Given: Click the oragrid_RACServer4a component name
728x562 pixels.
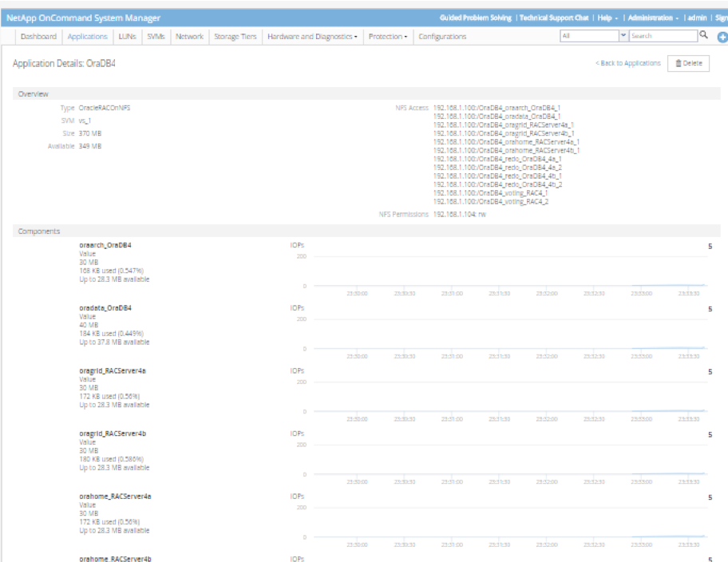Looking at the screenshot, I should coord(113,370).
